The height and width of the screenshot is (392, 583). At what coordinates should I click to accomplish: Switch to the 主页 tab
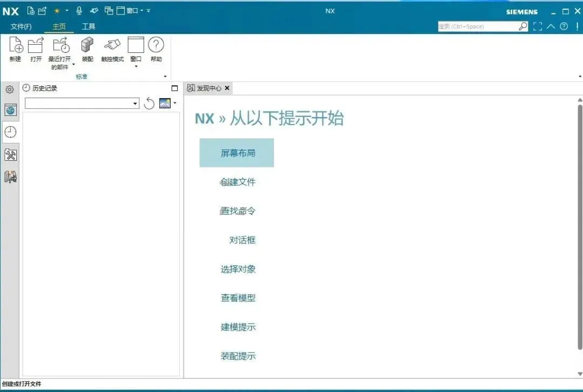(59, 26)
